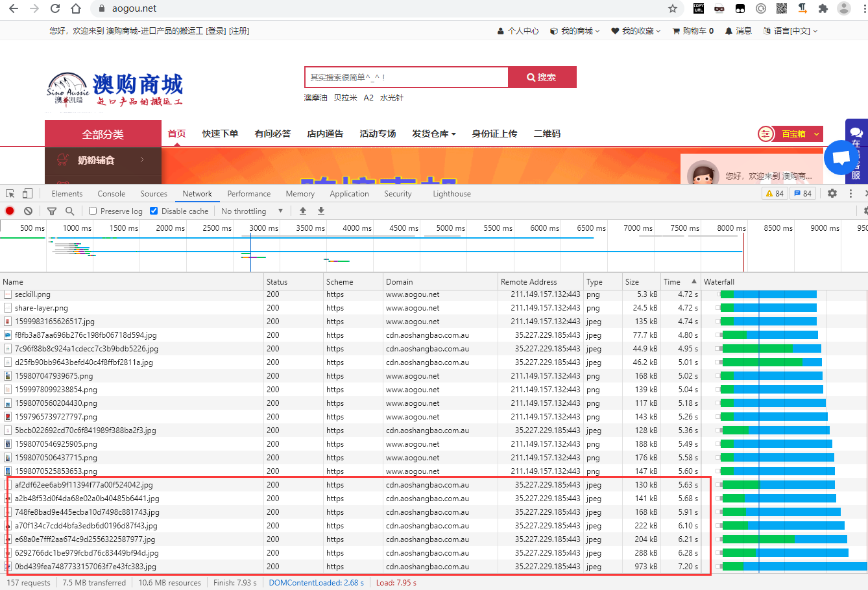Click the browser back arrow
The width and height of the screenshot is (868, 590).
(x=13, y=8)
